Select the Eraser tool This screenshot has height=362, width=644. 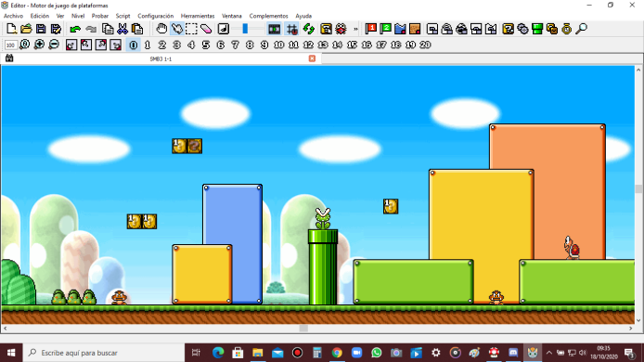tap(206, 29)
